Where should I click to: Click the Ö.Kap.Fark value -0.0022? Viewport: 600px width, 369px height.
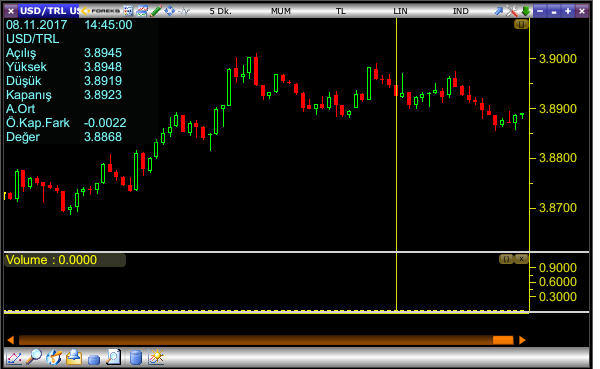point(105,123)
